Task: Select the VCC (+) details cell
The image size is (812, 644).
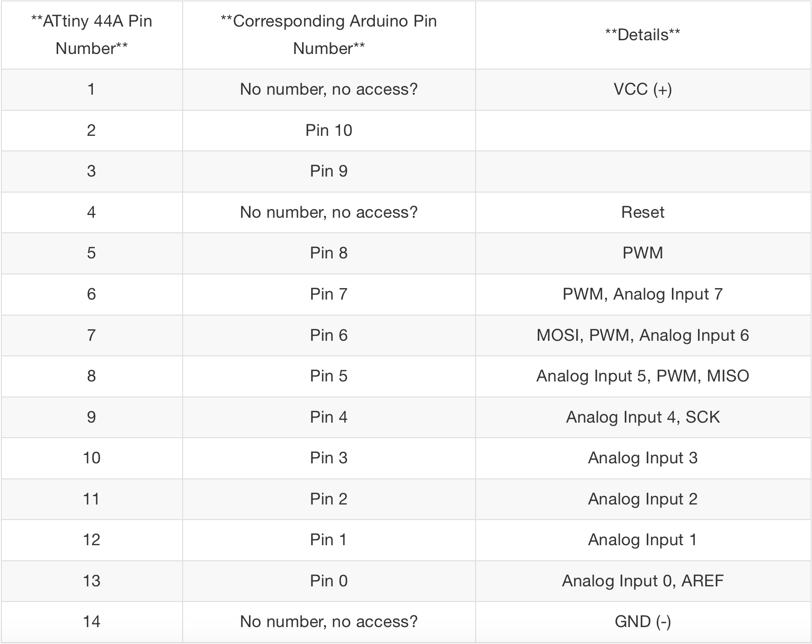Action: pos(643,89)
